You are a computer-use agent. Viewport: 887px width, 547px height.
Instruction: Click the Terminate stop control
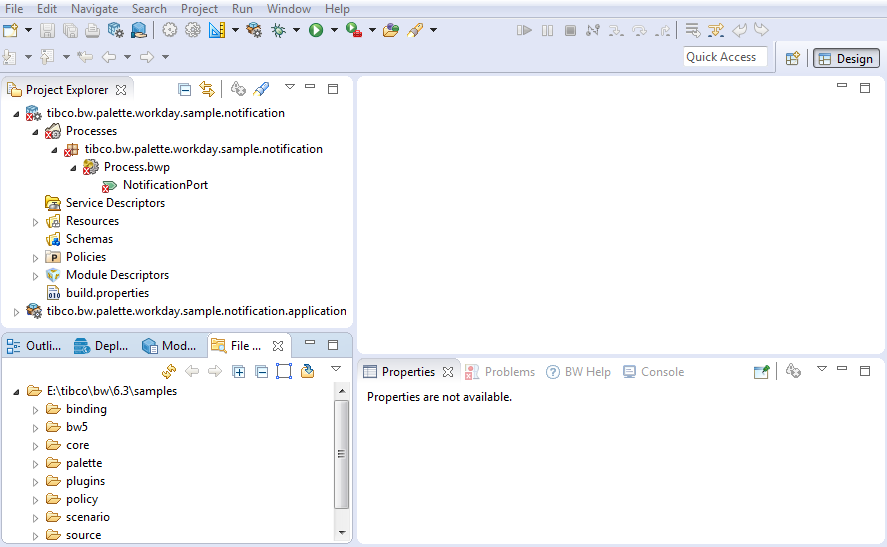(570, 30)
